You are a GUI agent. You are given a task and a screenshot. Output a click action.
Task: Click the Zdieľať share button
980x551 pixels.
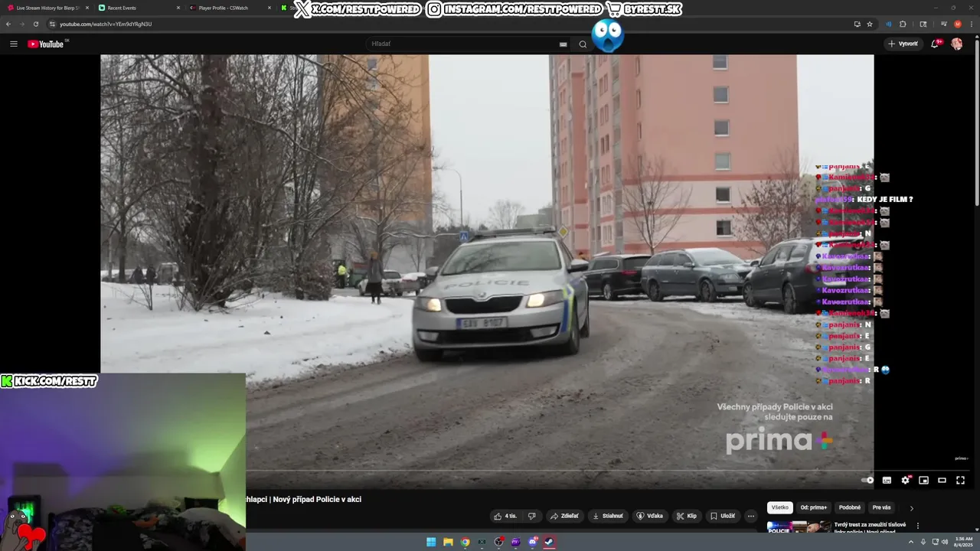point(564,516)
